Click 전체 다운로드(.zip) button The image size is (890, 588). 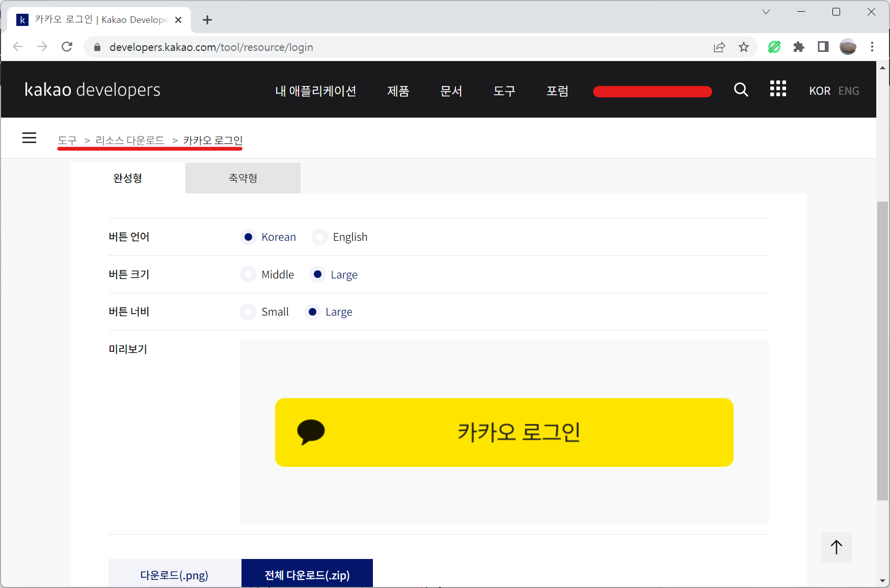coord(307,574)
